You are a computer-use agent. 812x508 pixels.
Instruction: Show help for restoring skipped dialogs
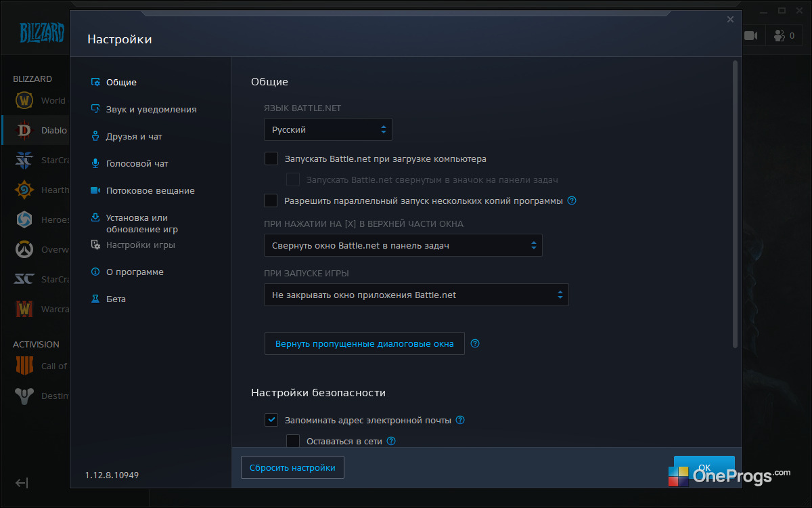(x=475, y=343)
